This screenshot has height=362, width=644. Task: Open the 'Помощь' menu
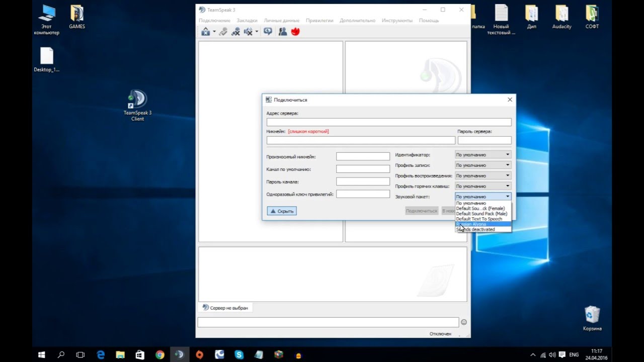click(x=429, y=21)
